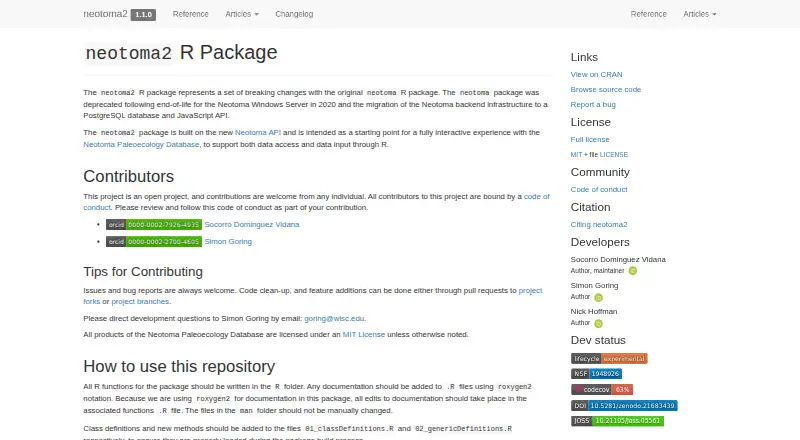Click the Contributors heading
Viewport: 800px width, 440px height.
click(129, 176)
